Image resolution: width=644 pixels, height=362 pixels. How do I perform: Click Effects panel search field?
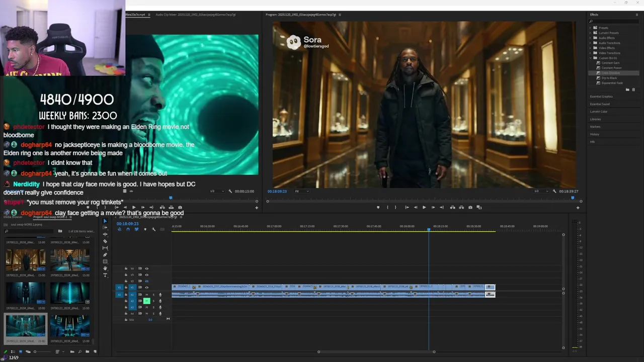point(614,21)
